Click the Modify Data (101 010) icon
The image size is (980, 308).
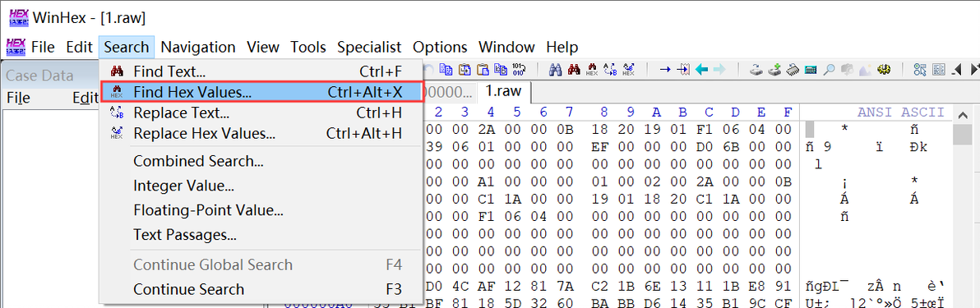click(518, 69)
